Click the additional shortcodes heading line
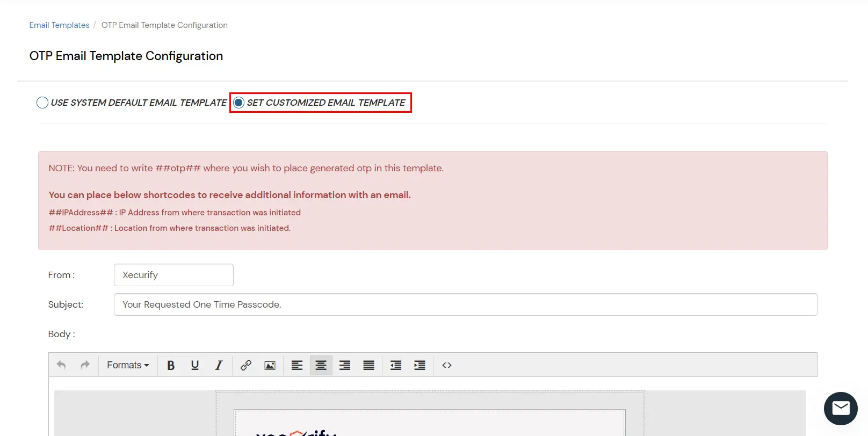Viewport: 868px width, 436px height. coord(229,195)
